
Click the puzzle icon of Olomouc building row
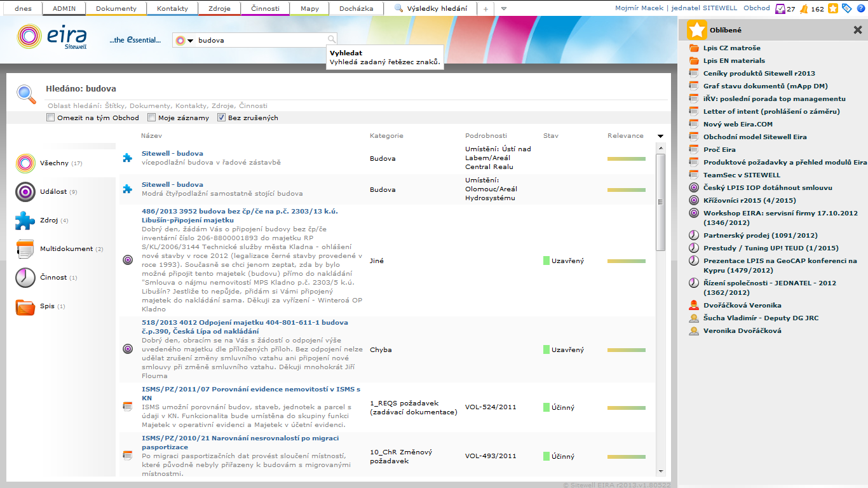point(128,189)
